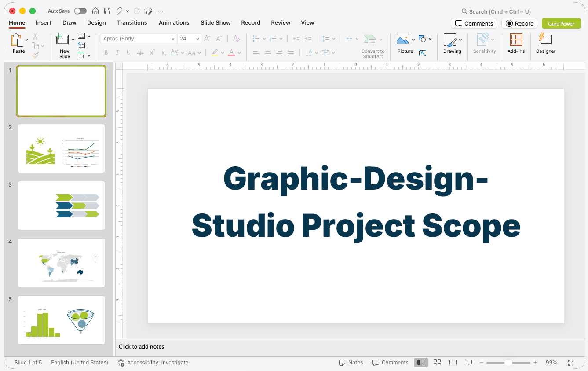Open the Design tab
The height and width of the screenshot is (371, 588).
point(96,23)
